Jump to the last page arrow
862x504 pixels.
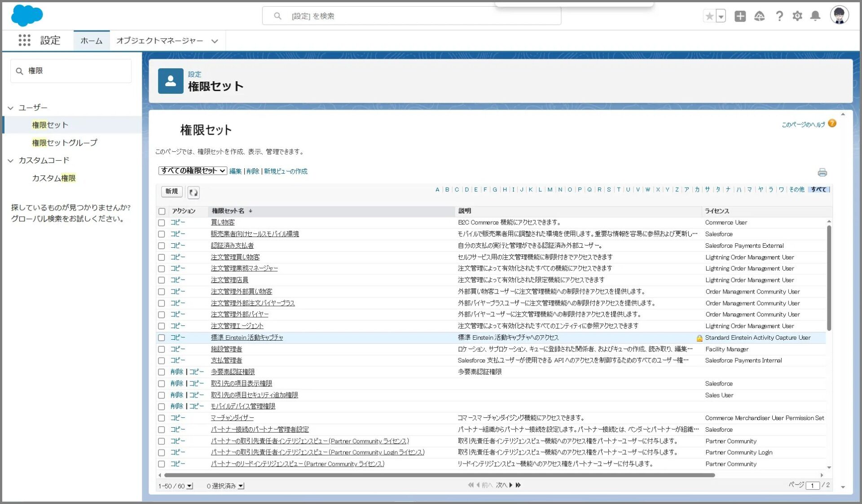pyautogui.click(x=518, y=485)
